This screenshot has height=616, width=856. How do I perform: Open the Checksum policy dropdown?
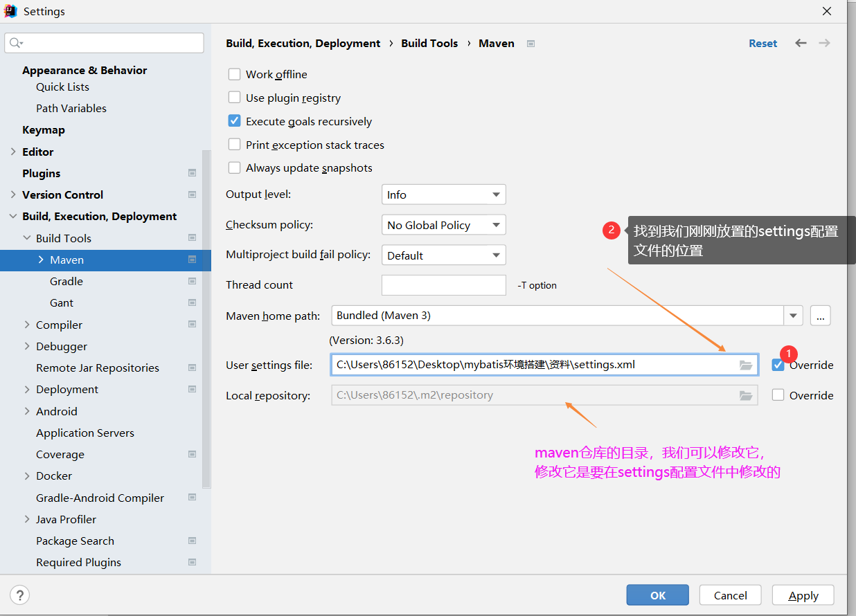[x=443, y=224]
